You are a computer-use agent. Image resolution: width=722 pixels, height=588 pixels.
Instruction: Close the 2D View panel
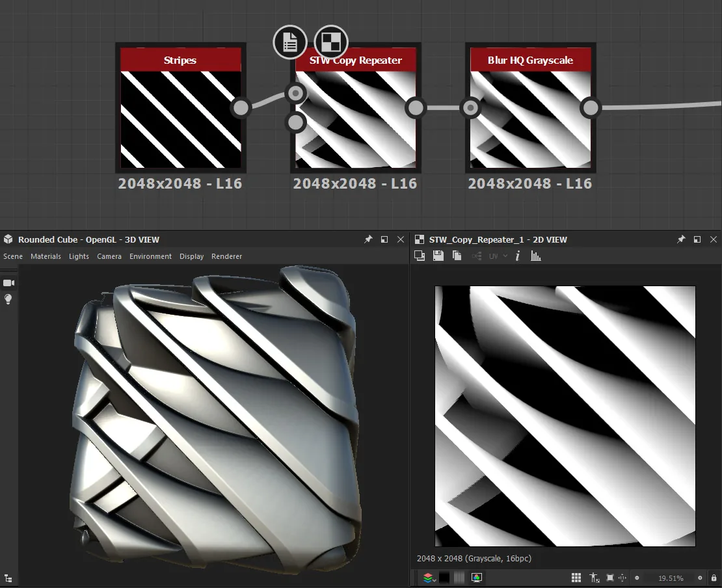[714, 239]
